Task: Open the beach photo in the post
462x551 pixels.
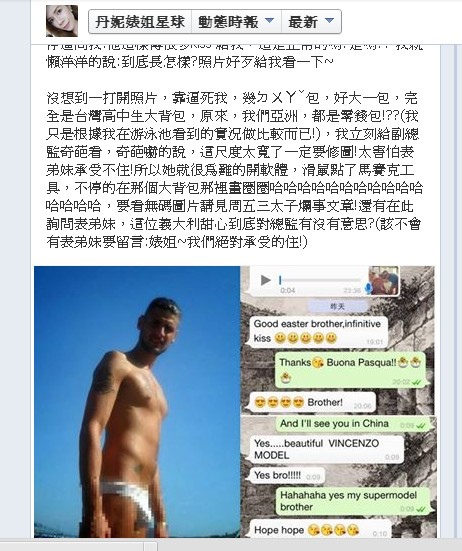Action: pyautogui.click(x=137, y=402)
